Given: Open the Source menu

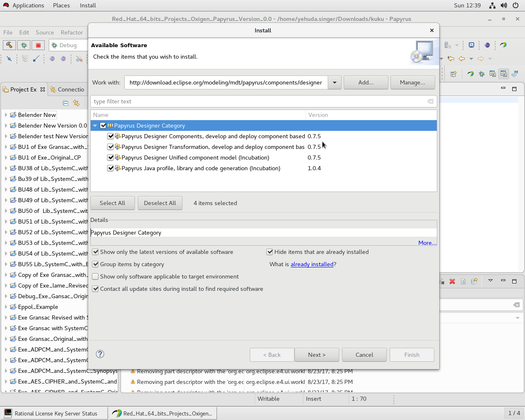Looking at the screenshot, I should coord(45,32).
